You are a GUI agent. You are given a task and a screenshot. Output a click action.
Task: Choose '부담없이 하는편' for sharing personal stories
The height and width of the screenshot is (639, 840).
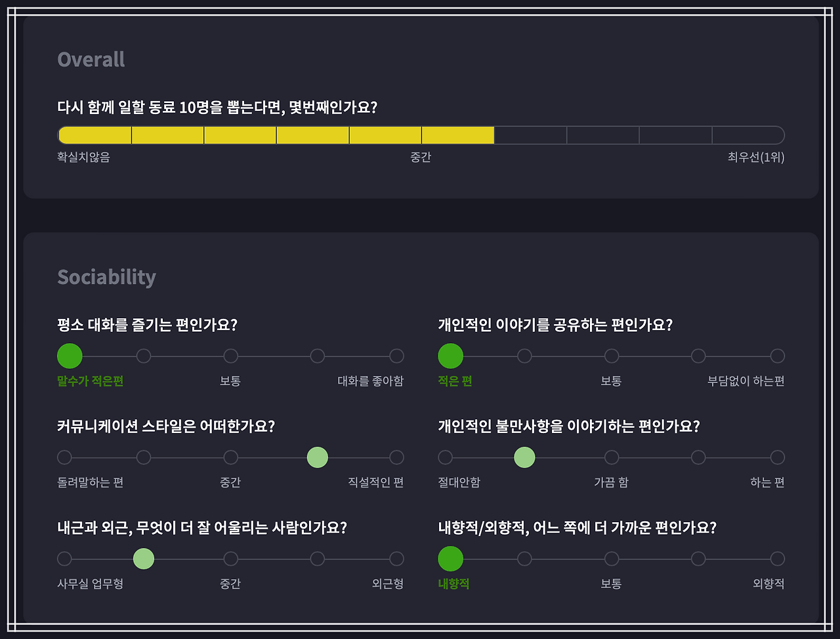pos(777,355)
